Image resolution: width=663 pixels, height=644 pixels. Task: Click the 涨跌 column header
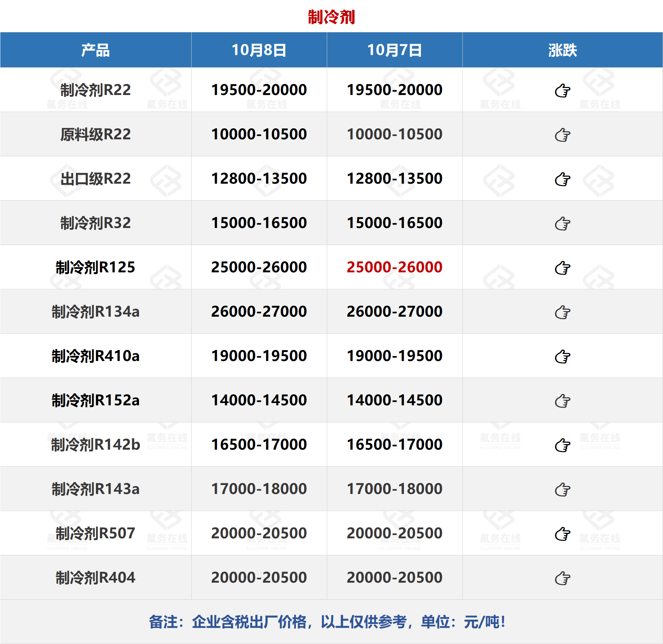pyautogui.click(x=562, y=50)
